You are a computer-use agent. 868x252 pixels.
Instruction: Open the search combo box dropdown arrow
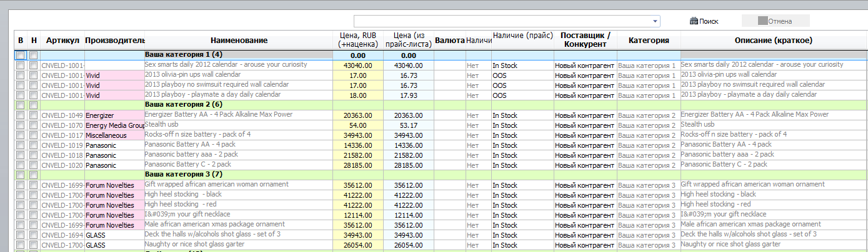point(655,21)
